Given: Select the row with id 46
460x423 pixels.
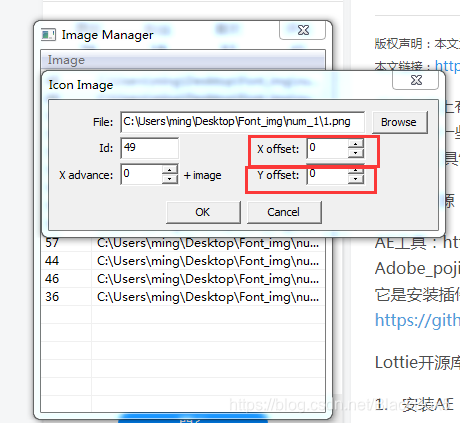Looking at the screenshot, I should pyautogui.click(x=183, y=279).
